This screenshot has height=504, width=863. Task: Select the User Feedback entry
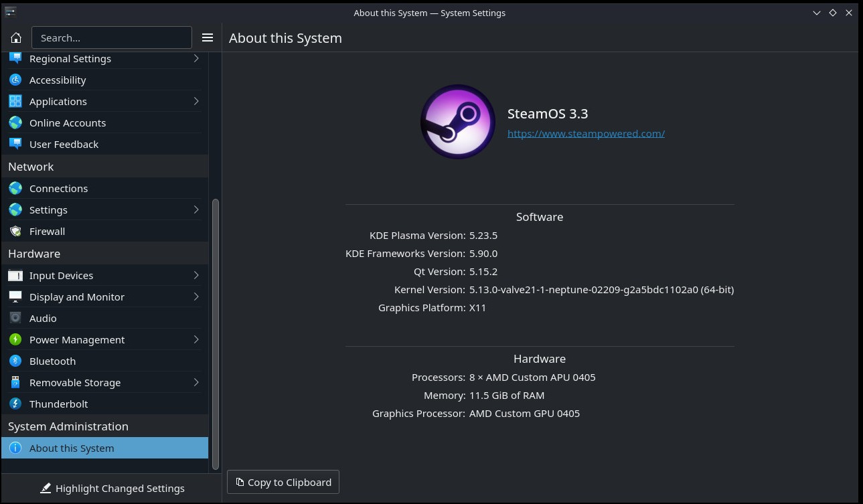click(104, 144)
